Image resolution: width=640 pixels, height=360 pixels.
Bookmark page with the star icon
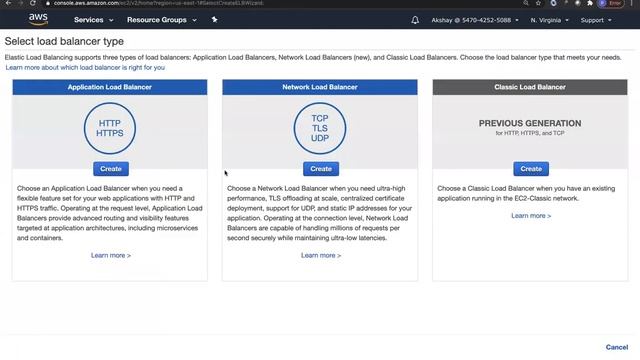[538, 3]
